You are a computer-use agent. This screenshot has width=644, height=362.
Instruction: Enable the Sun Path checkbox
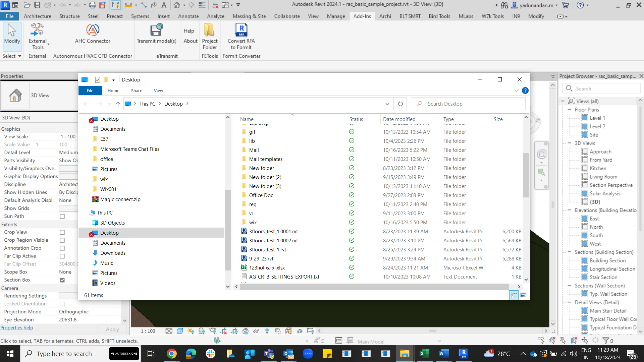(x=62, y=217)
